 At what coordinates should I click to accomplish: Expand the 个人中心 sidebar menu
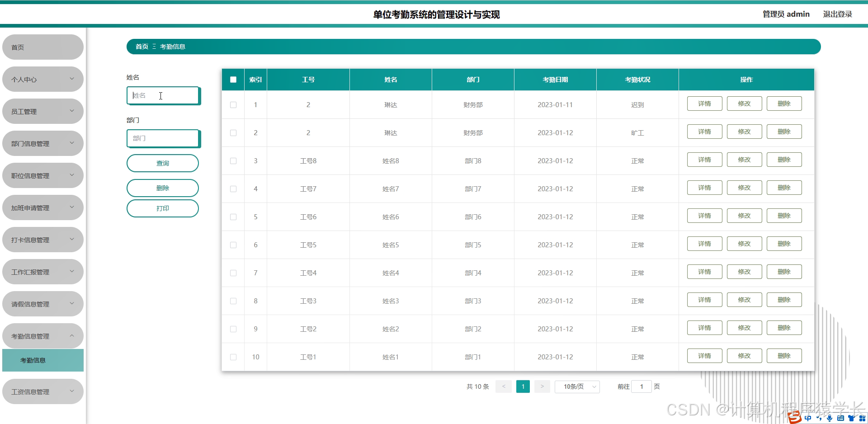(x=43, y=79)
